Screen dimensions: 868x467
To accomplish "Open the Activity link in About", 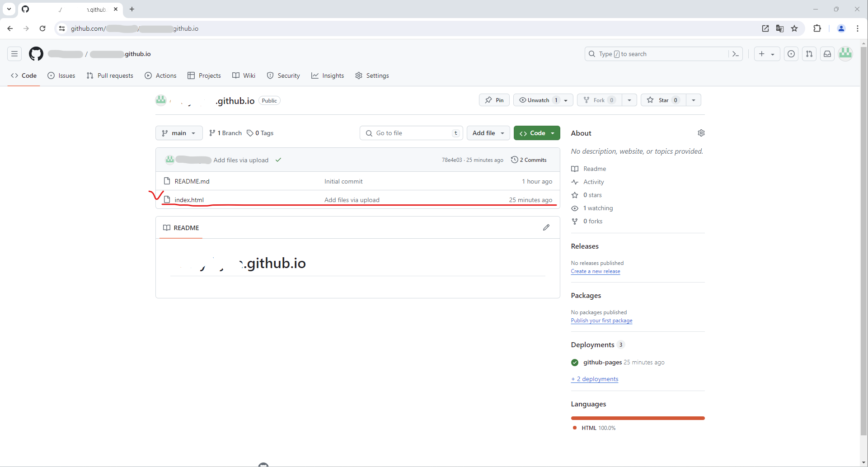I will pos(594,182).
